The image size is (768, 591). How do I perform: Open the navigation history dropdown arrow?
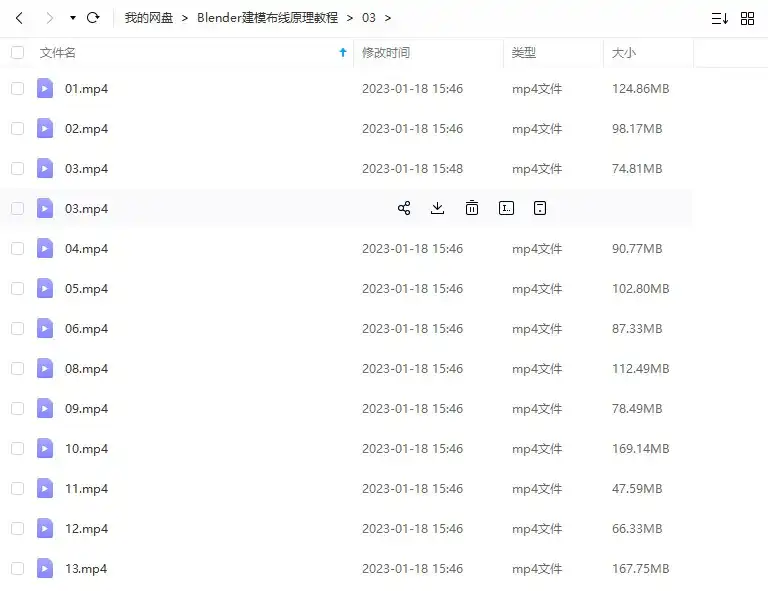pos(72,18)
